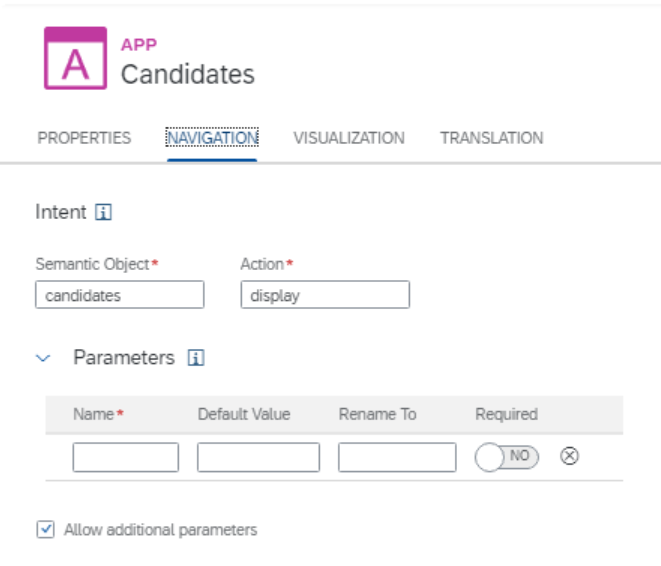Go to the Visualization tab
The height and width of the screenshot is (566, 661).
[349, 138]
